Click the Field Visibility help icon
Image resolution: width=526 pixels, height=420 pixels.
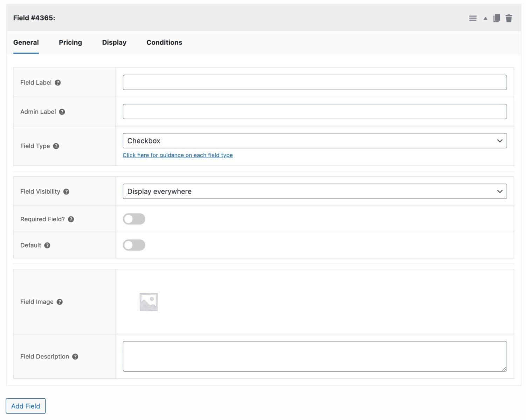pyautogui.click(x=67, y=191)
